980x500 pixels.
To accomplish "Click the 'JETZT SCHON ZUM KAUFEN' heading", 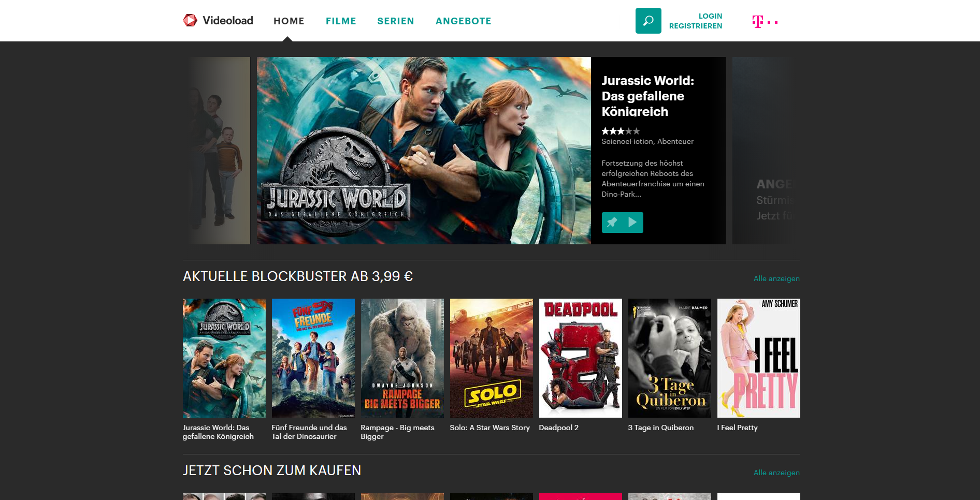I will 272,470.
